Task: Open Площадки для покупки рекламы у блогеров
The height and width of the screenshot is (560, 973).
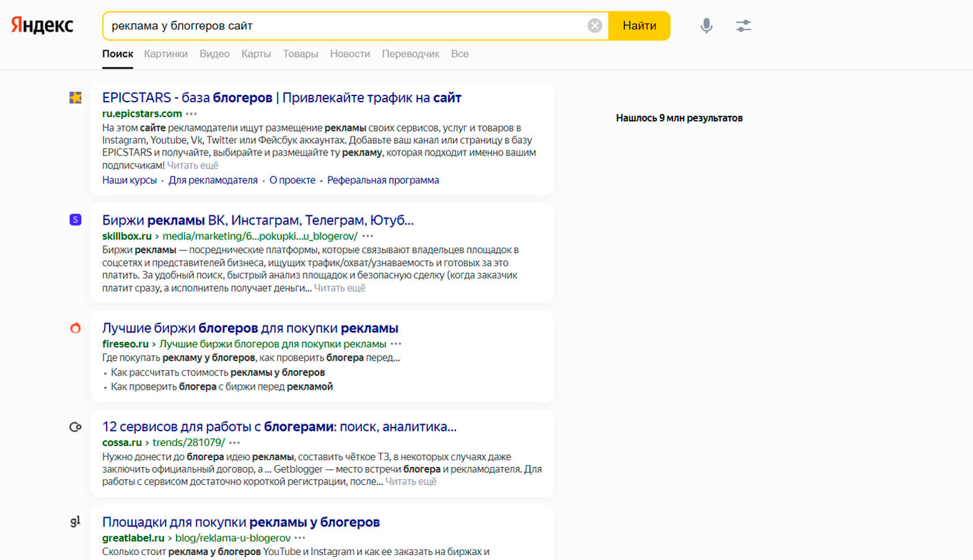Action: click(241, 522)
